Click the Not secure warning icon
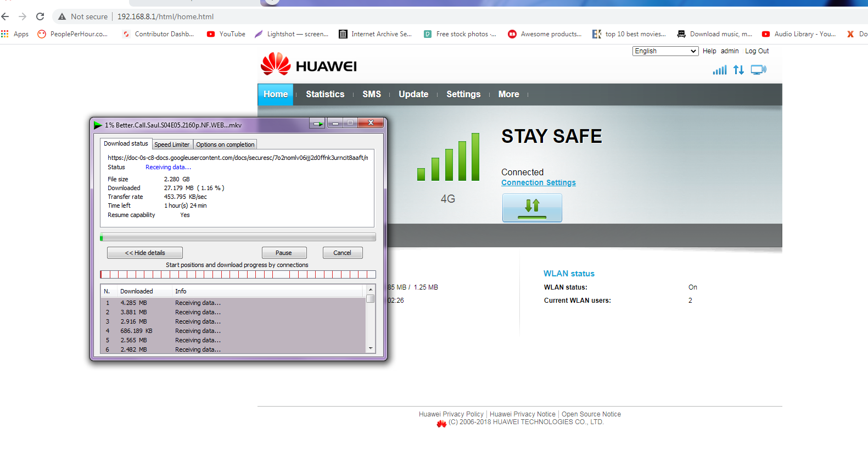The width and height of the screenshot is (868, 450). tap(62, 16)
